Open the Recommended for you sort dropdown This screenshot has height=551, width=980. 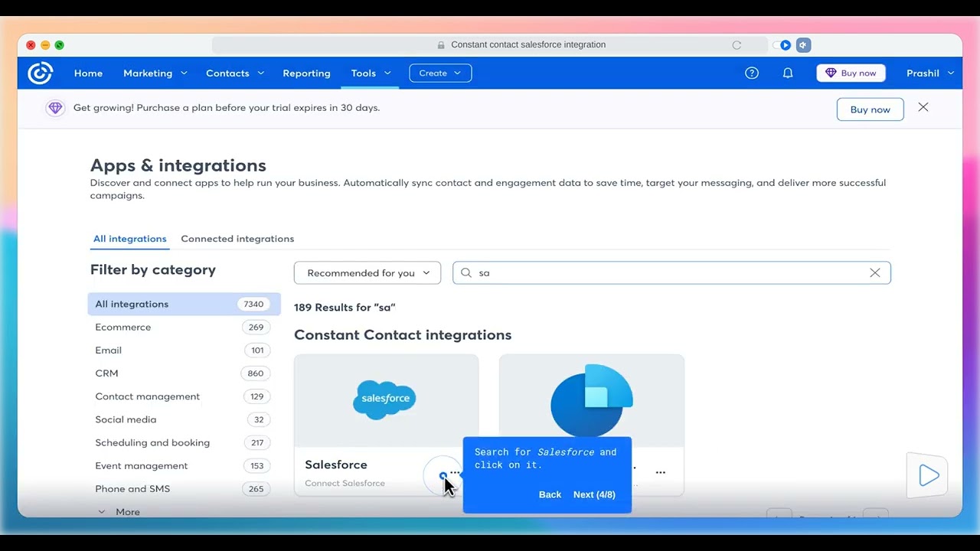pos(367,273)
